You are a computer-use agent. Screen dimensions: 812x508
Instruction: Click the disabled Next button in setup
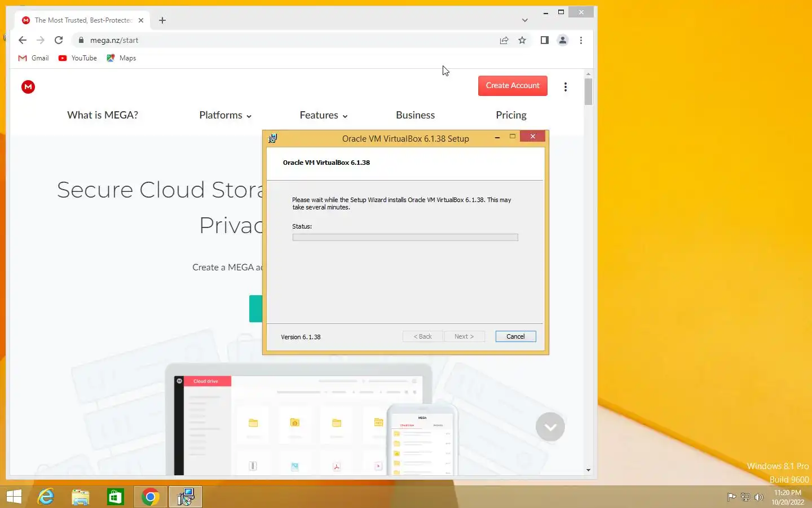point(464,336)
